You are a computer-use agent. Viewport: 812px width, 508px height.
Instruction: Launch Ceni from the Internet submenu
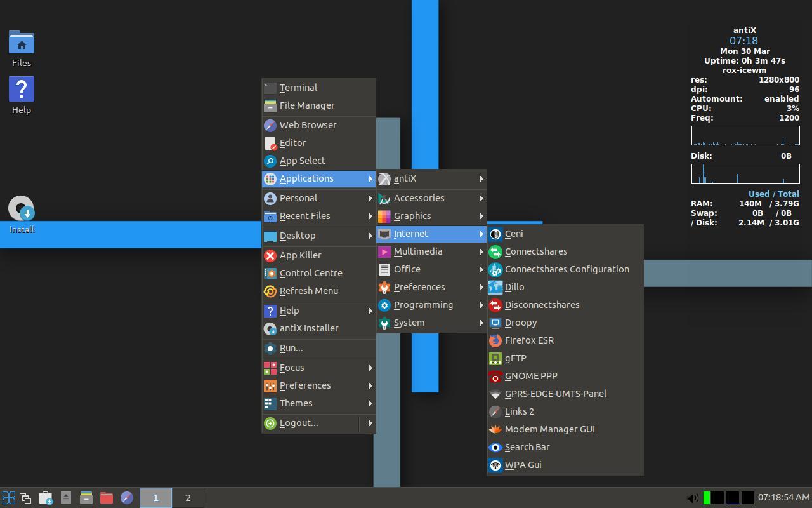tap(565, 234)
